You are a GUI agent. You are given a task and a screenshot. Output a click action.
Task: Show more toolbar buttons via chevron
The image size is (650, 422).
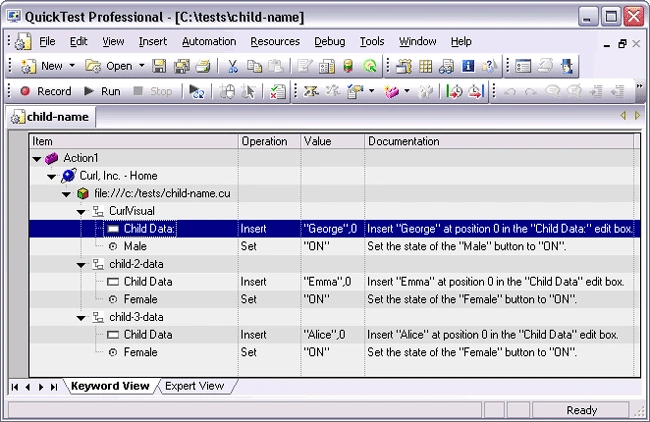tap(639, 86)
